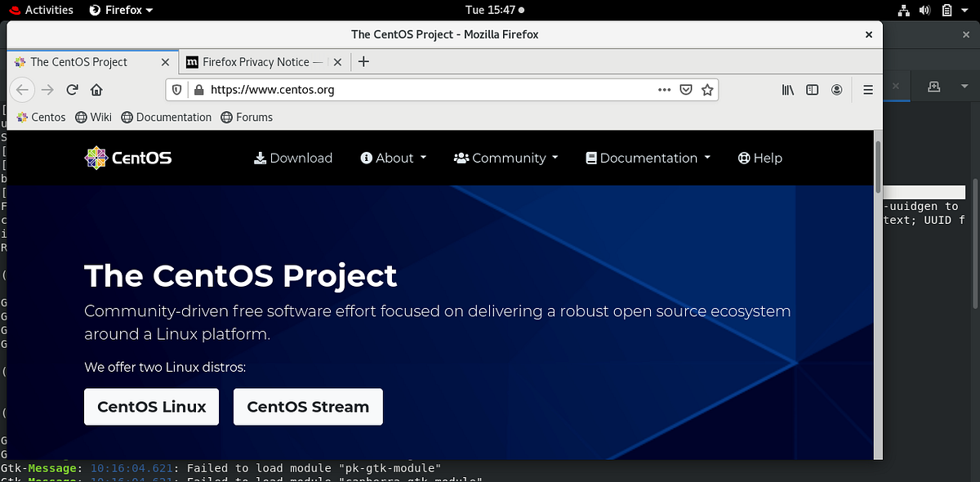Click the Help nav link
This screenshot has width=980, height=482.
click(x=759, y=158)
